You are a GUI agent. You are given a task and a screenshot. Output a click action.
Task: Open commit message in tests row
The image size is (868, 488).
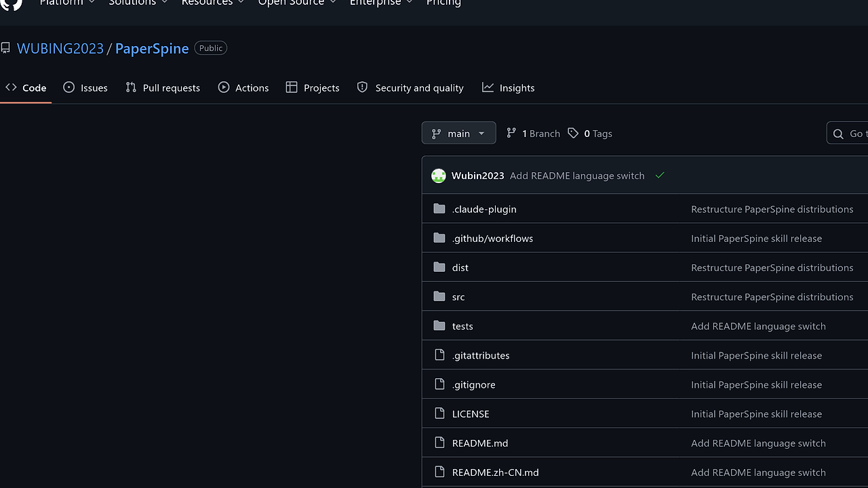pos(759,325)
